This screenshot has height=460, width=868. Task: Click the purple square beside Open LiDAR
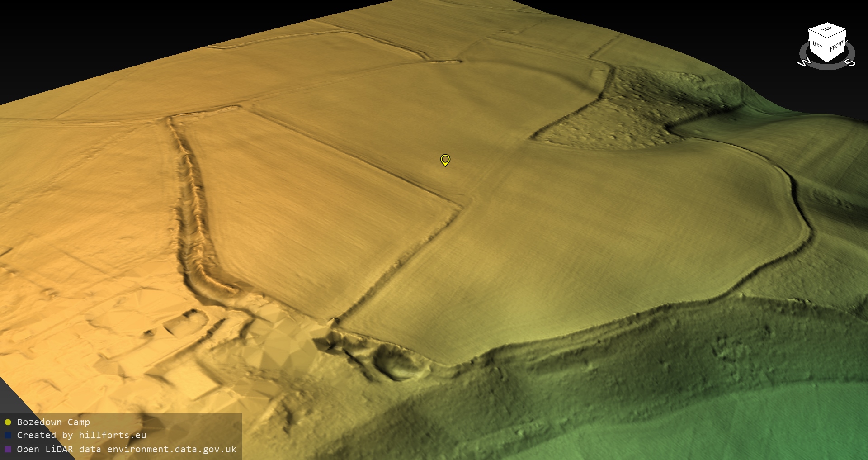pyautogui.click(x=8, y=449)
